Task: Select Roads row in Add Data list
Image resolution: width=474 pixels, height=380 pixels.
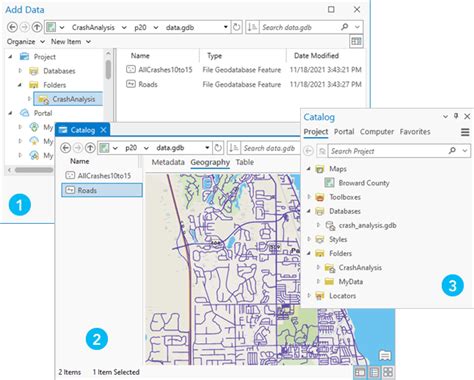Action: pyautogui.click(x=244, y=84)
